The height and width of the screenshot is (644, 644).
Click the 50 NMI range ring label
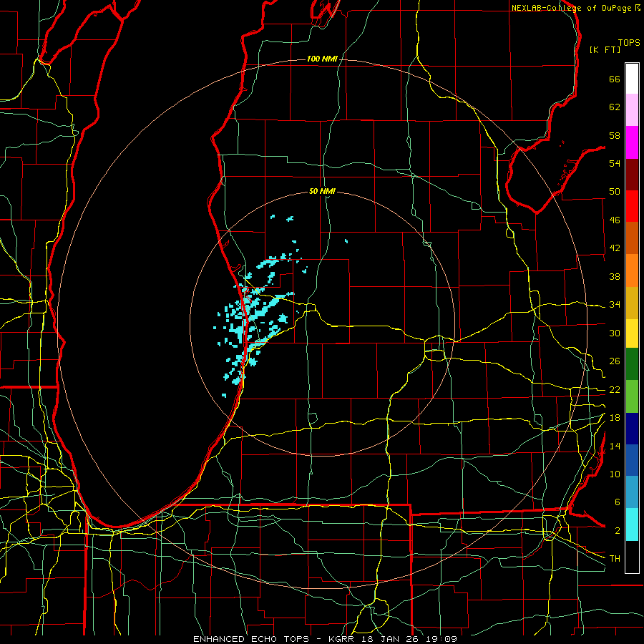[322, 191]
